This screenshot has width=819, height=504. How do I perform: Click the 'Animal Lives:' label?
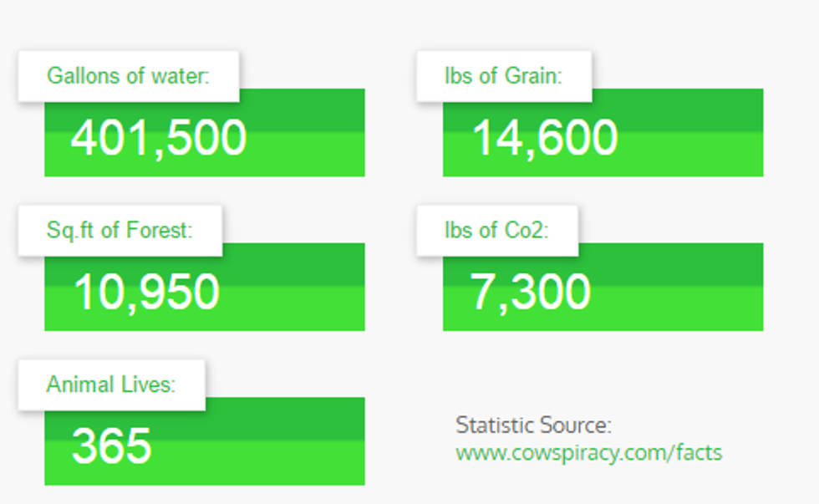111,384
